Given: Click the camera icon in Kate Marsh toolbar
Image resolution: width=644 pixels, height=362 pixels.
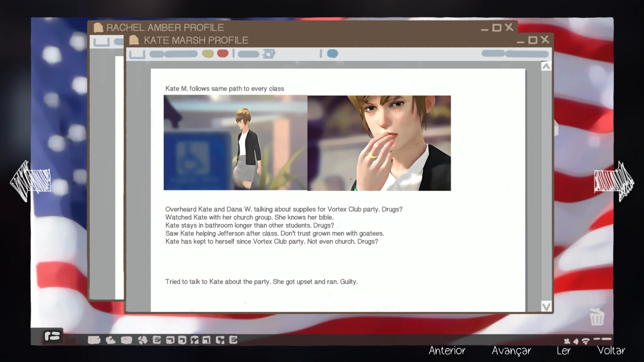Looking at the screenshot, I should coord(269,54).
